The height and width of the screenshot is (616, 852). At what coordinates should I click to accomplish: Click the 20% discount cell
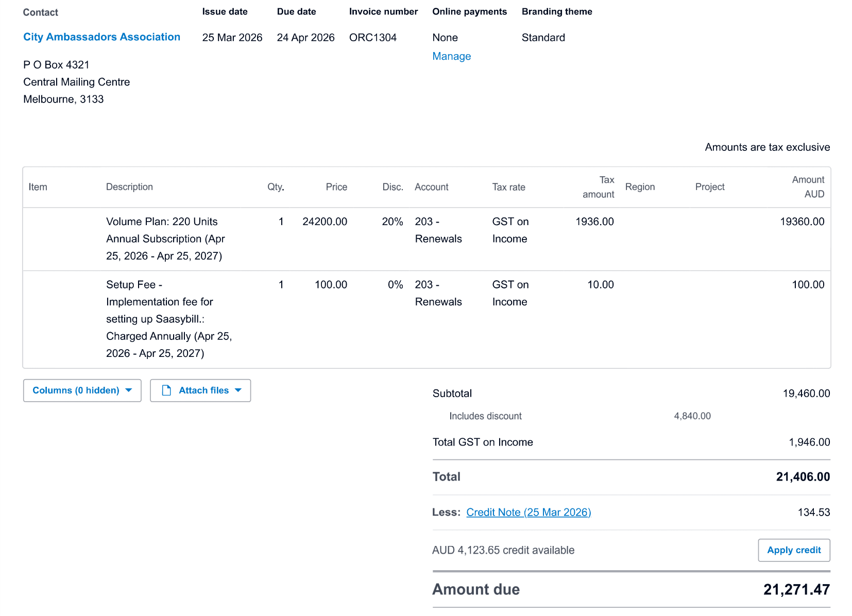pyautogui.click(x=393, y=221)
